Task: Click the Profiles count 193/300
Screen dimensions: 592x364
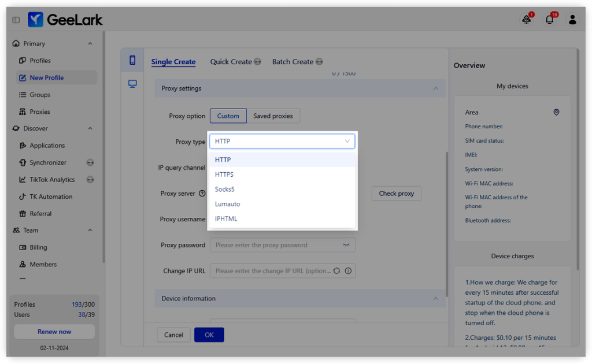Action: click(x=83, y=304)
